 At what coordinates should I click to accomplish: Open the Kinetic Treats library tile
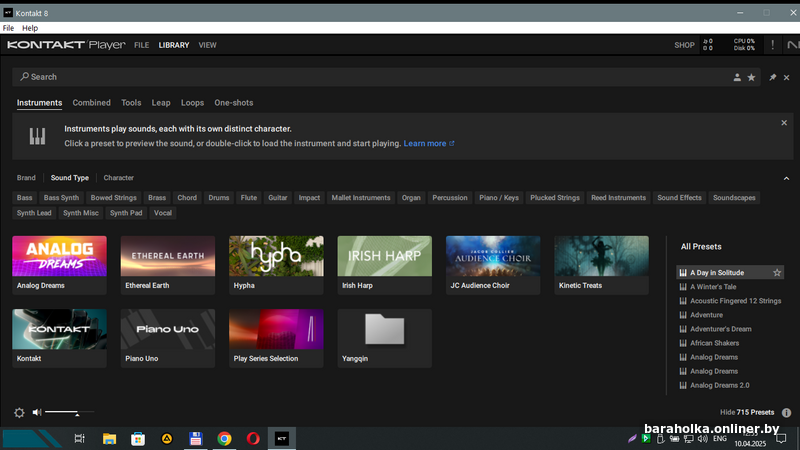point(602,265)
